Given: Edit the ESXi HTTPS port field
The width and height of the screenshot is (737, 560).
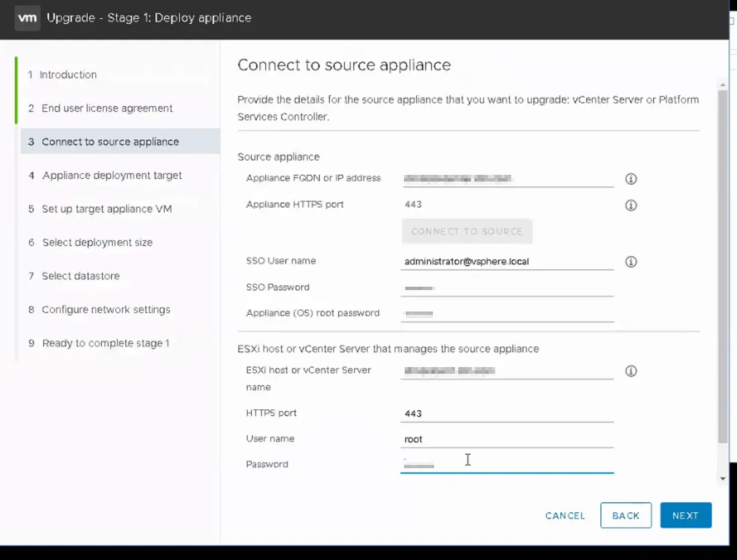Looking at the screenshot, I should coord(507,413).
